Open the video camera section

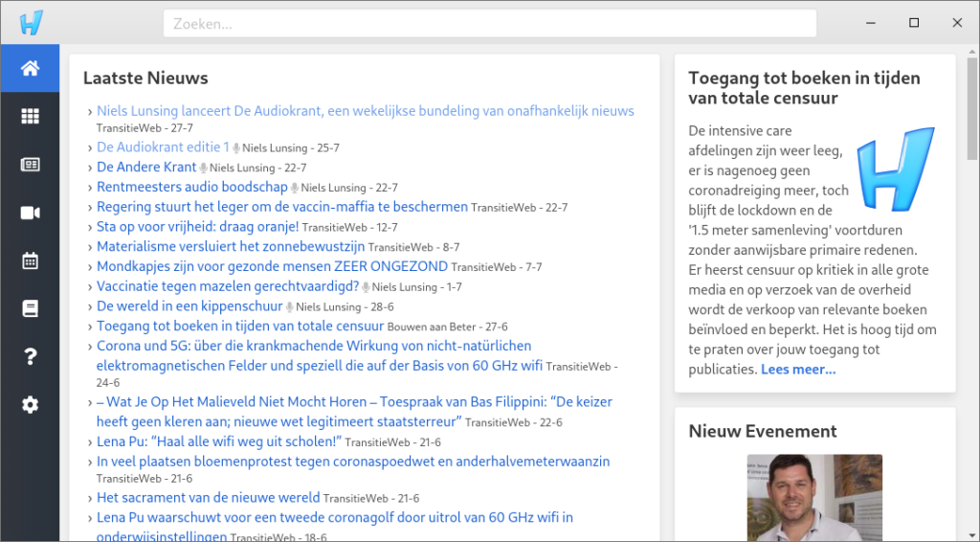click(x=30, y=213)
